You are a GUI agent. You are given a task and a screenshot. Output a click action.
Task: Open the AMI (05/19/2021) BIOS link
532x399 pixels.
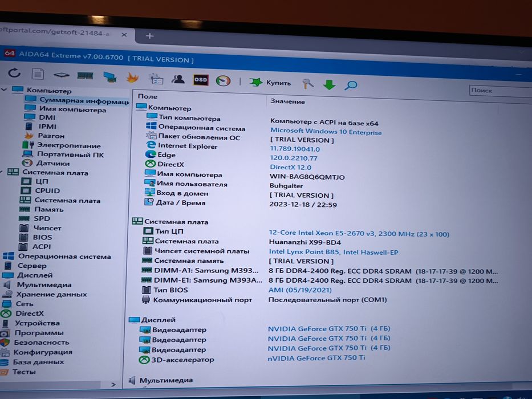click(300, 290)
